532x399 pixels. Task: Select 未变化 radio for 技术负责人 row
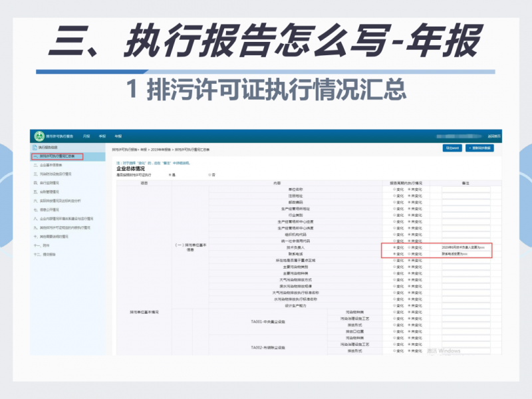[409, 247]
